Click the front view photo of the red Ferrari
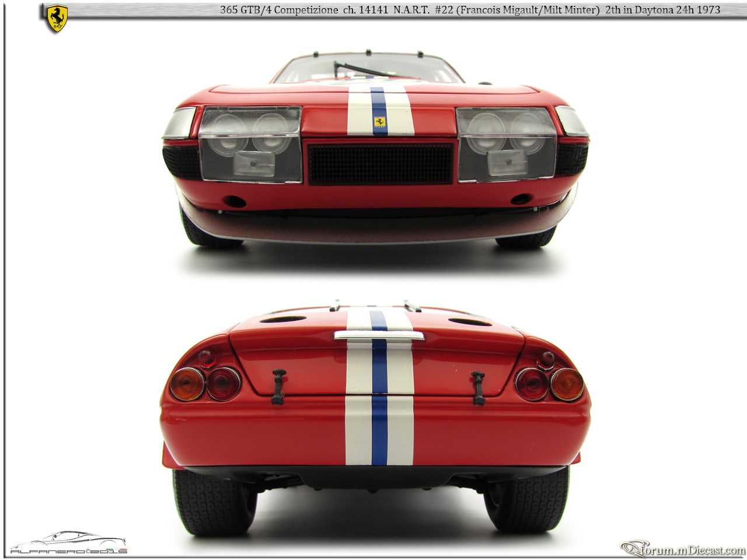 (375, 150)
